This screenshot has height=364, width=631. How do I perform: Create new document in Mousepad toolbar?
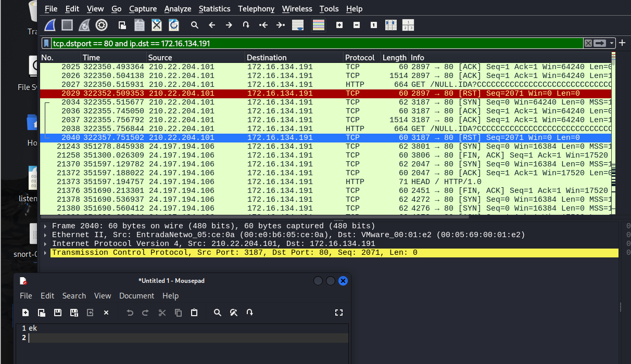click(x=26, y=313)
